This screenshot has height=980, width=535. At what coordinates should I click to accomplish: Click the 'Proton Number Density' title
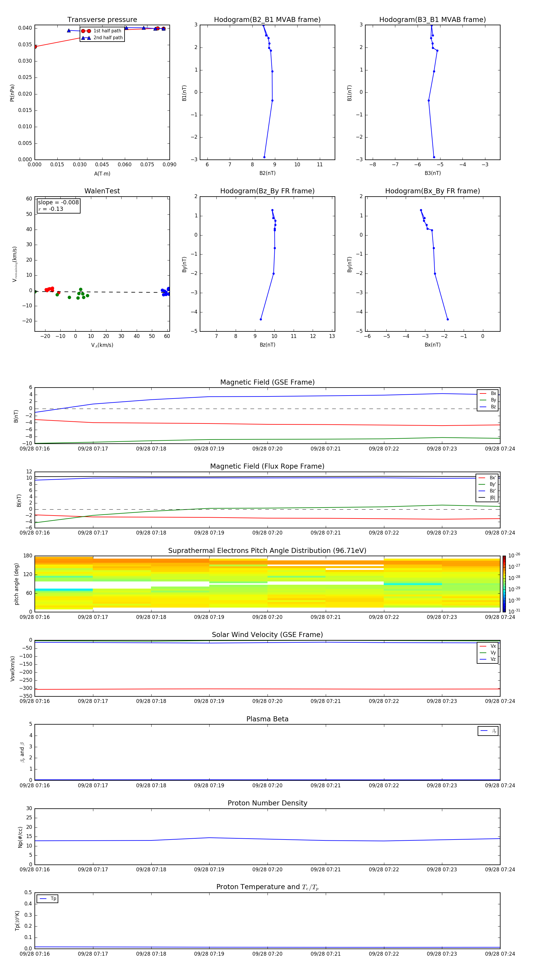tap(267, 803)
